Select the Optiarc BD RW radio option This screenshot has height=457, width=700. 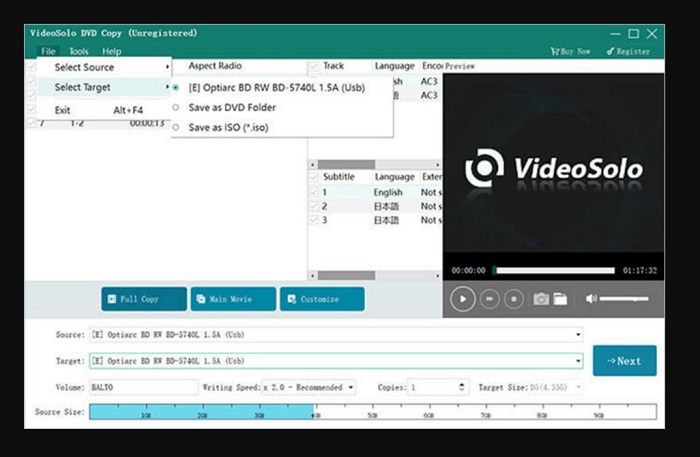click(176, 87)
